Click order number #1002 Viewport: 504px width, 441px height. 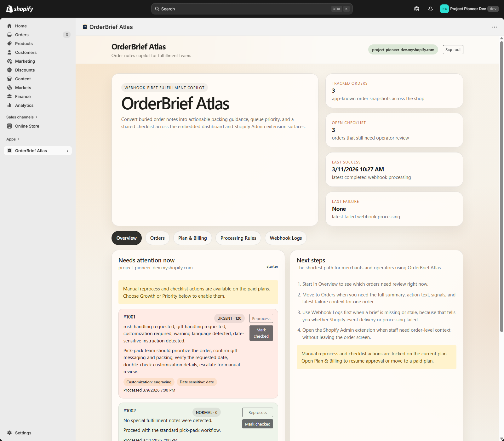(130, 411)
